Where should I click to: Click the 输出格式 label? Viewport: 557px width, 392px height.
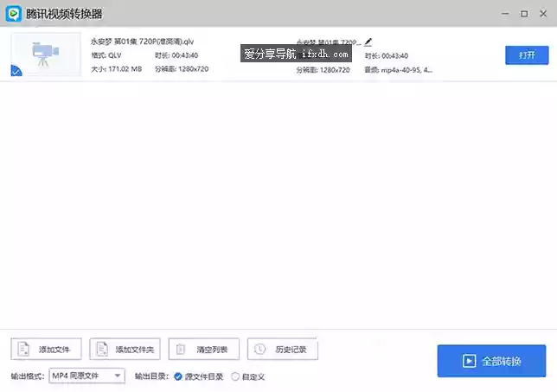28,376
